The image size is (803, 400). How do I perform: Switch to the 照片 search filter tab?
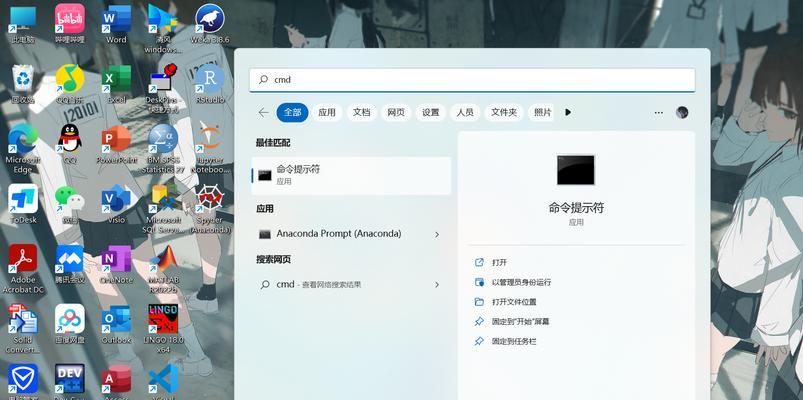pos(542,112)
